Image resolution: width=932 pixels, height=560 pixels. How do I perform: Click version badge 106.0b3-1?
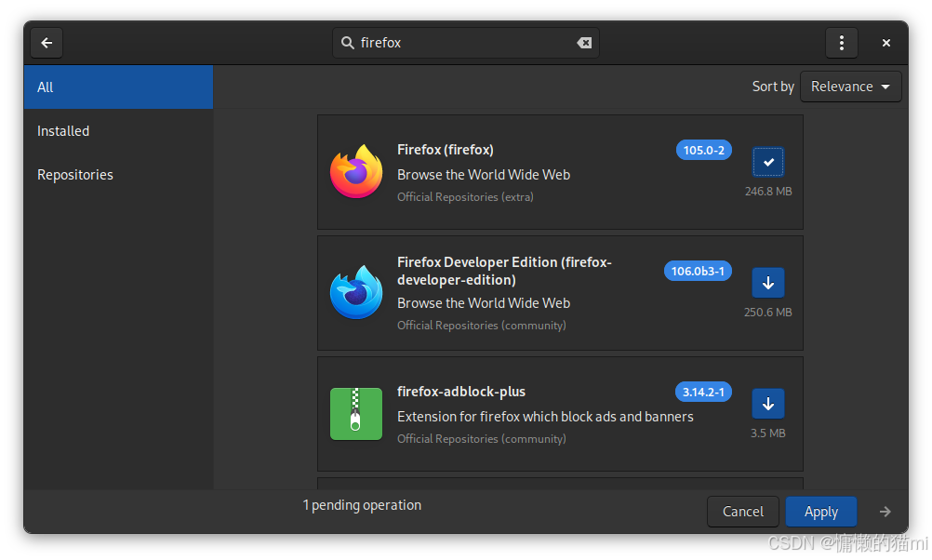(x=698, y=271)
